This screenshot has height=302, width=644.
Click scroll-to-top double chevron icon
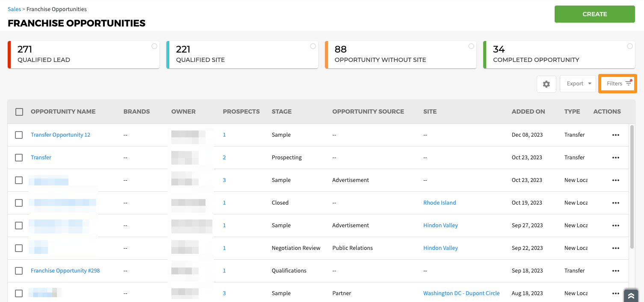pos(631,296)
